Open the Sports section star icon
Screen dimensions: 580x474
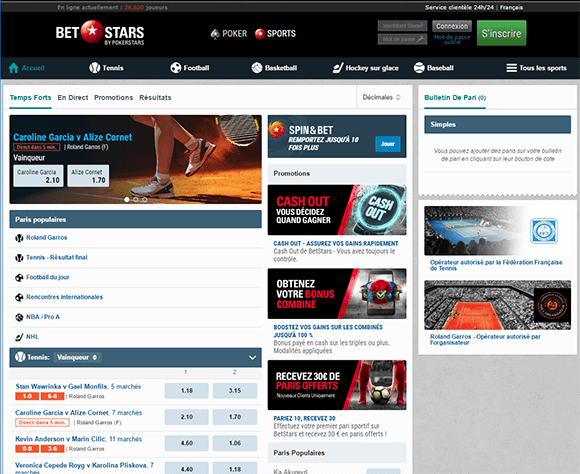(260, 34)
